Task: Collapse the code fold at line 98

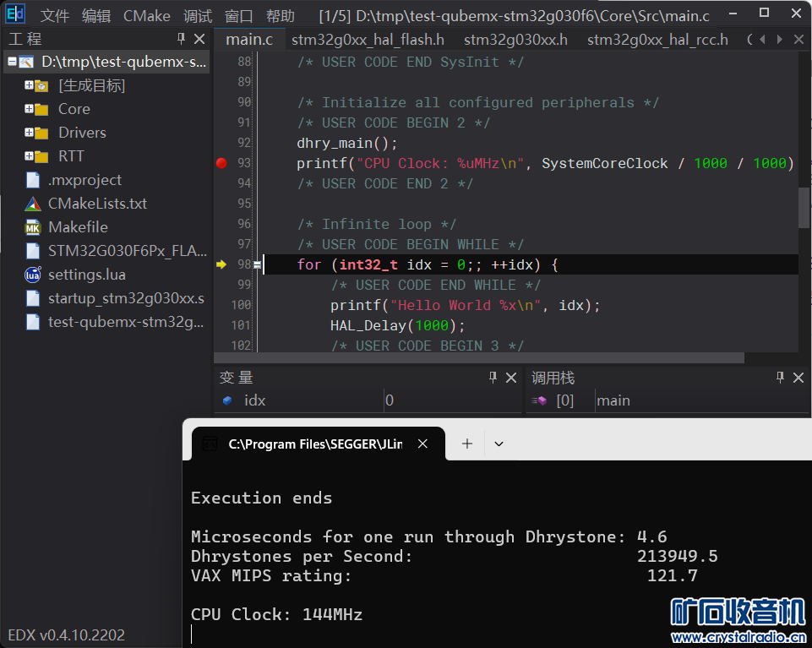Action: [x=257, y=265]
